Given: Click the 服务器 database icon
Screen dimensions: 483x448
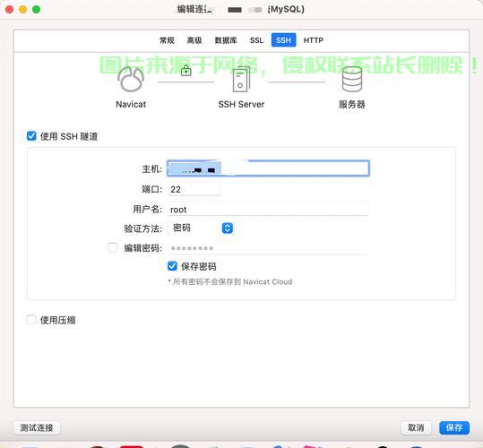Looking at the screenshot, I should 352,80.
